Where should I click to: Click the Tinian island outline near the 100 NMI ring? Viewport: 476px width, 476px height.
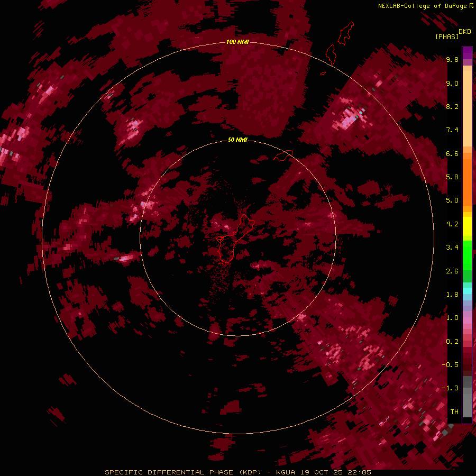331,54
